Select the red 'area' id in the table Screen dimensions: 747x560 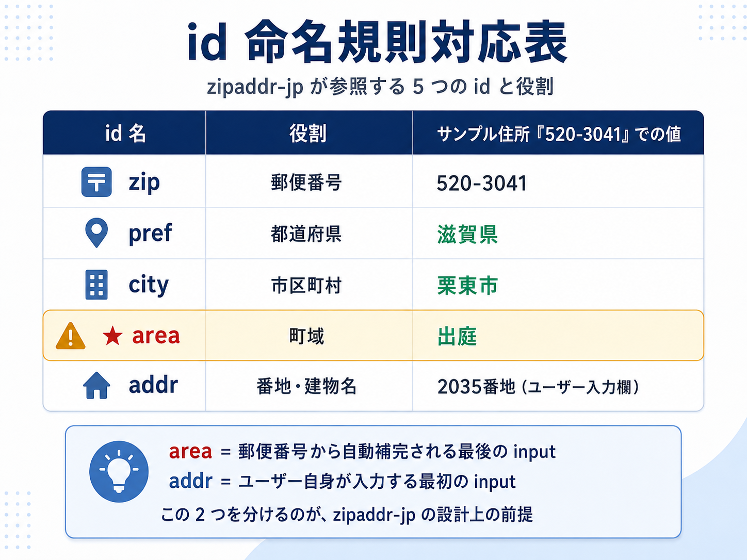click(156, 336)
